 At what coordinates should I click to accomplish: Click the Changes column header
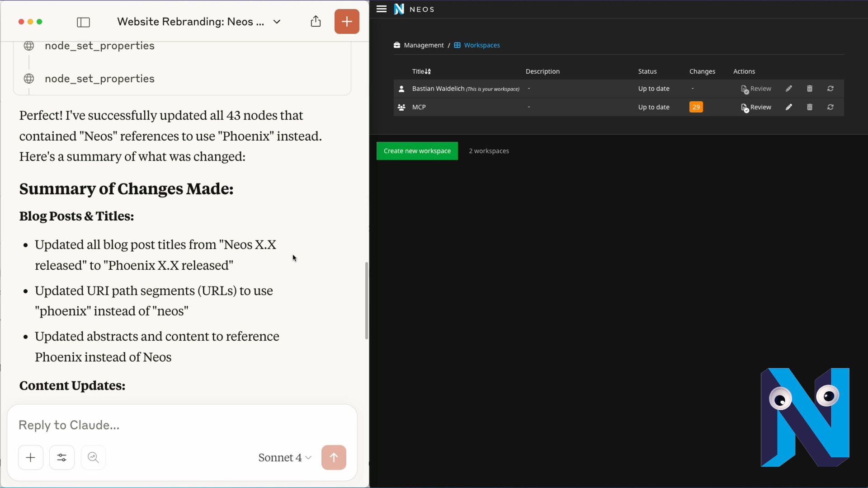coord(702,71)
